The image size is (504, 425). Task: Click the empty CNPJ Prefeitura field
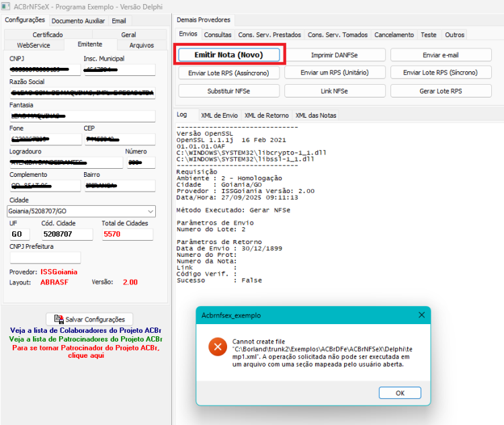click(x=45, y=258)
